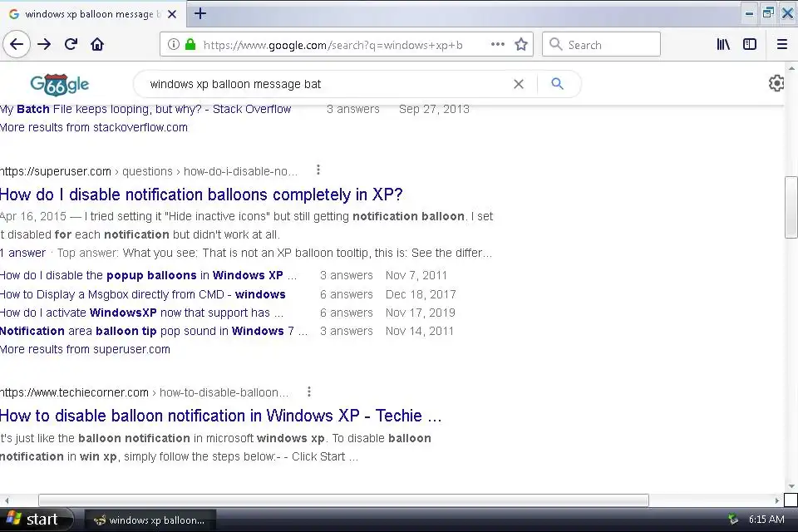
Task: Click the "Sep 27, 2013" date text
Action: 434,109
